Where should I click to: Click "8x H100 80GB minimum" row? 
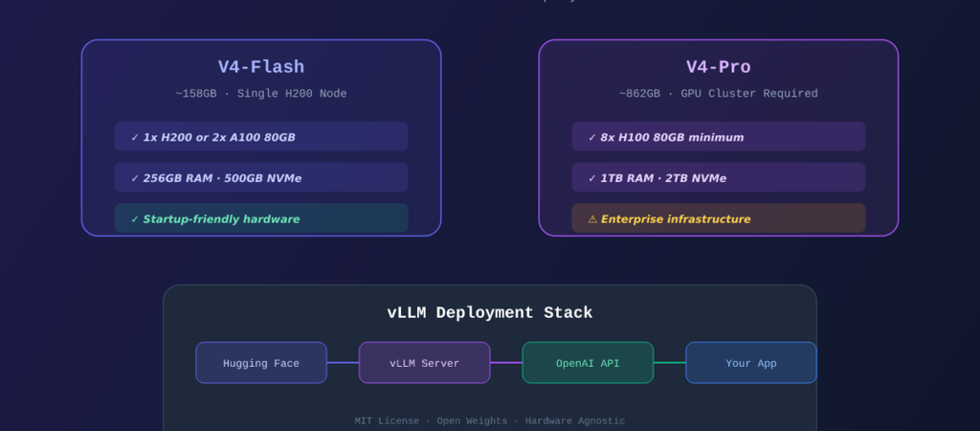[718, 136]
